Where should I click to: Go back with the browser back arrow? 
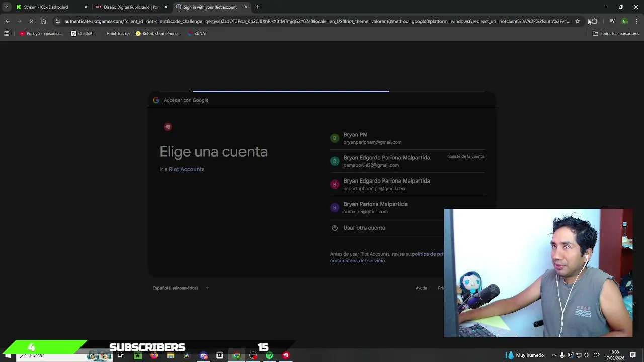[7, 21]
